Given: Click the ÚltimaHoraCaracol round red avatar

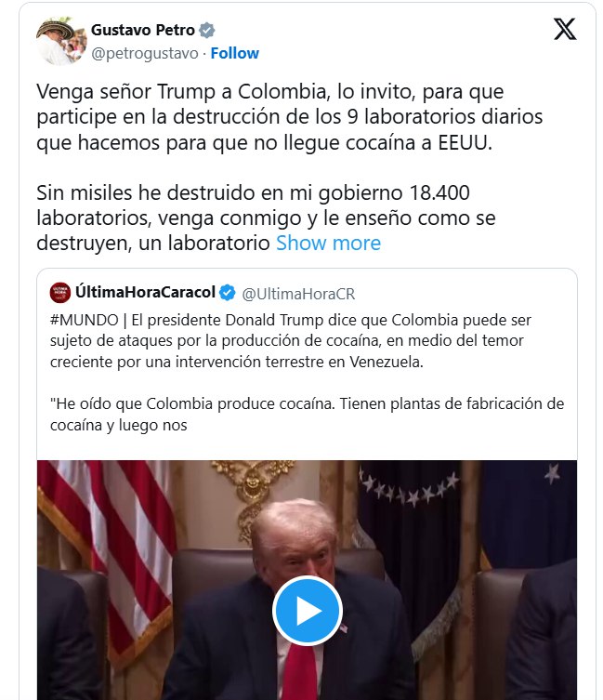Looking at the screenshot, I should tap(59, 293).
